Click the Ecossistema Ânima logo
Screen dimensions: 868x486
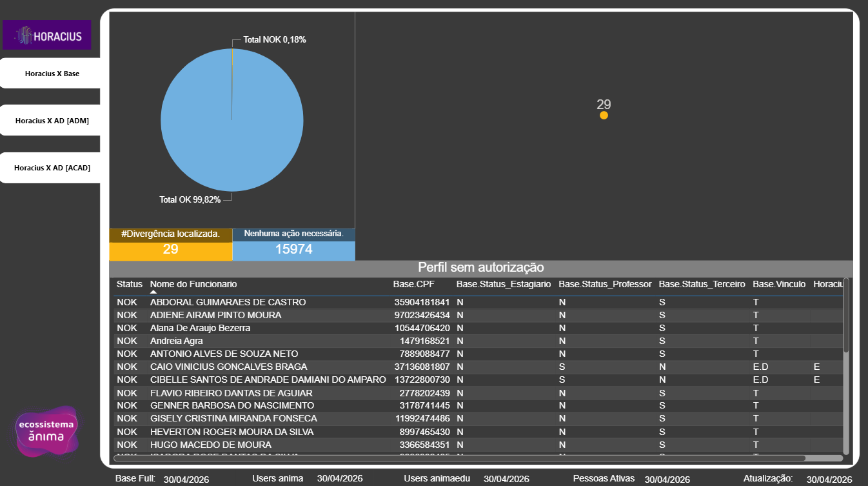[47, 432]
